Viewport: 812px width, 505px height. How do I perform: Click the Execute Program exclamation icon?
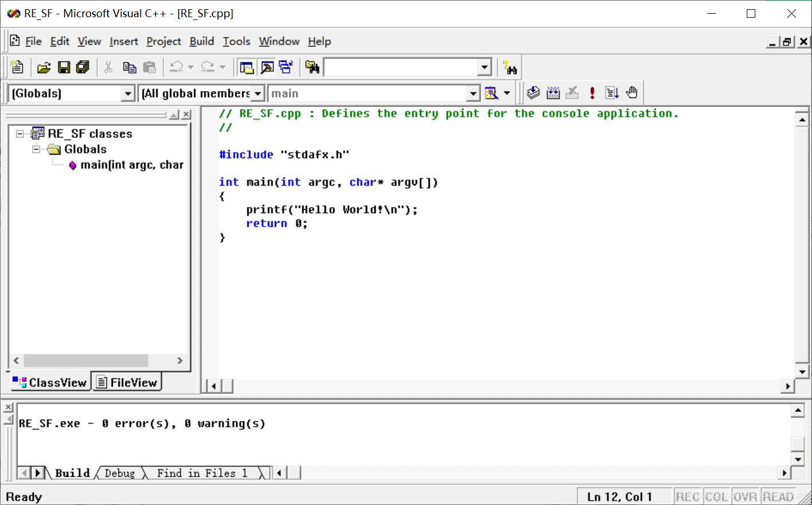pos(592,93)
